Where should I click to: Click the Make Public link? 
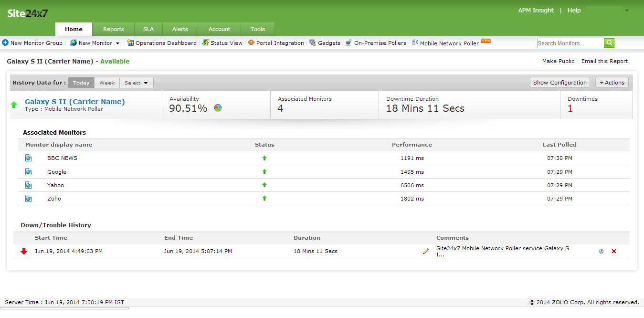click(x=559, y=61)
